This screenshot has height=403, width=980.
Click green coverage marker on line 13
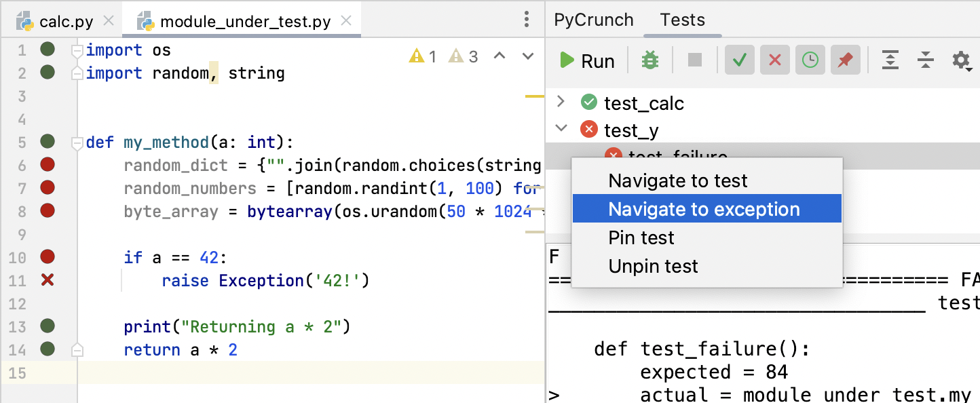[x=47, y=326]
